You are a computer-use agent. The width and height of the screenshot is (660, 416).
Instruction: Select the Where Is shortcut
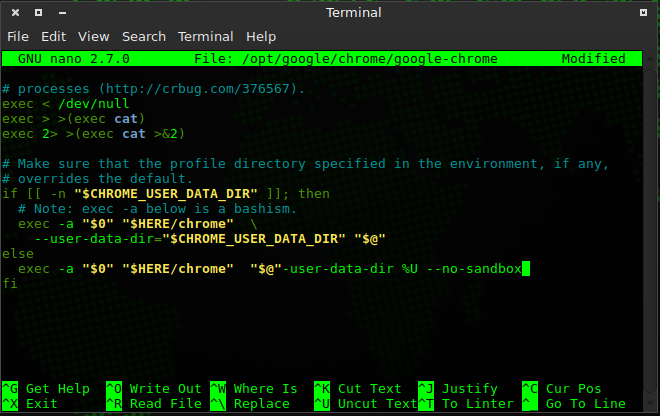pyautogui.click(x=265, y=389)
